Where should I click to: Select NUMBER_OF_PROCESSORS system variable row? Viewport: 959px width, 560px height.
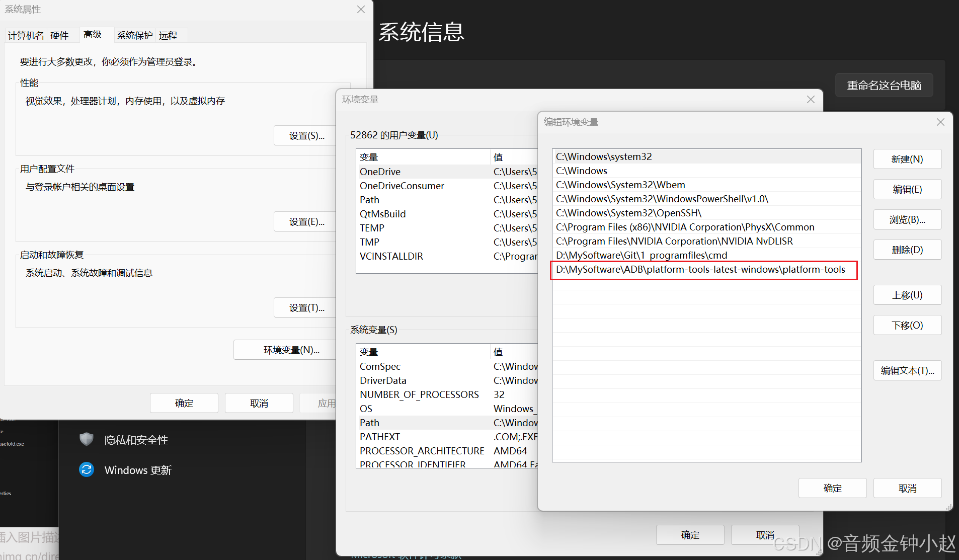[x=447, y=394]
